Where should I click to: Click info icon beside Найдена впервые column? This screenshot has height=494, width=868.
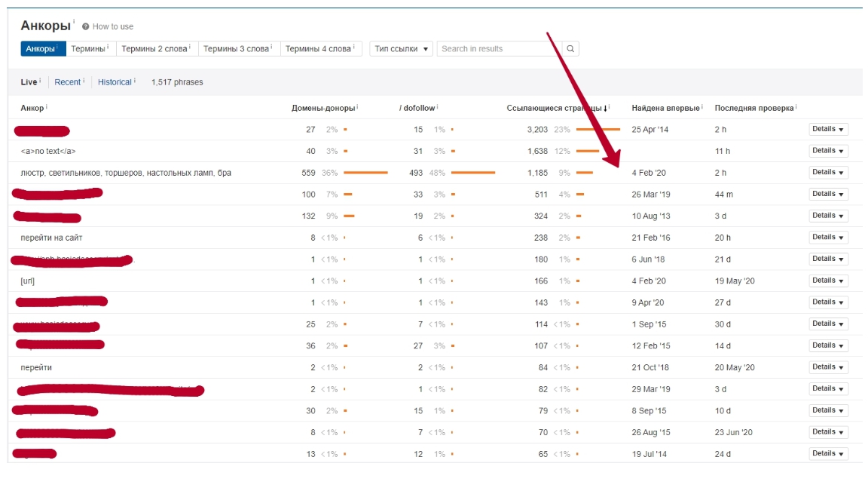click(703, 107)
